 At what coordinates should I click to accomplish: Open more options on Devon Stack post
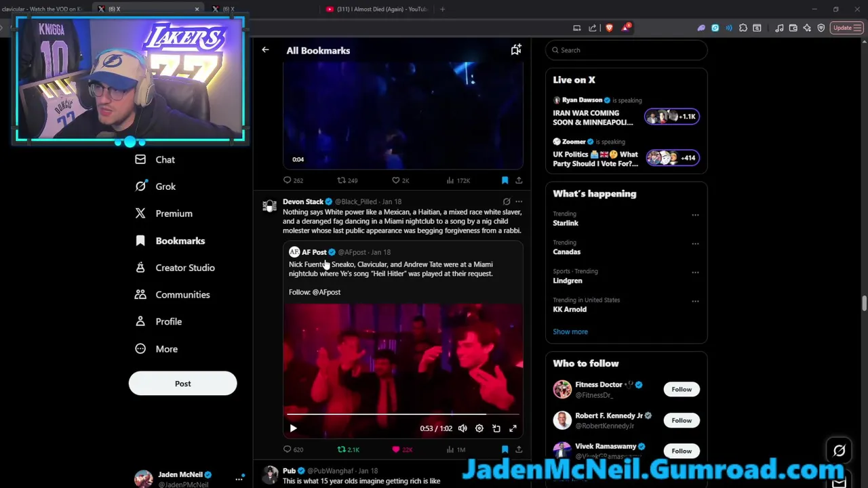pyautogui.click(x=519, y=201)
